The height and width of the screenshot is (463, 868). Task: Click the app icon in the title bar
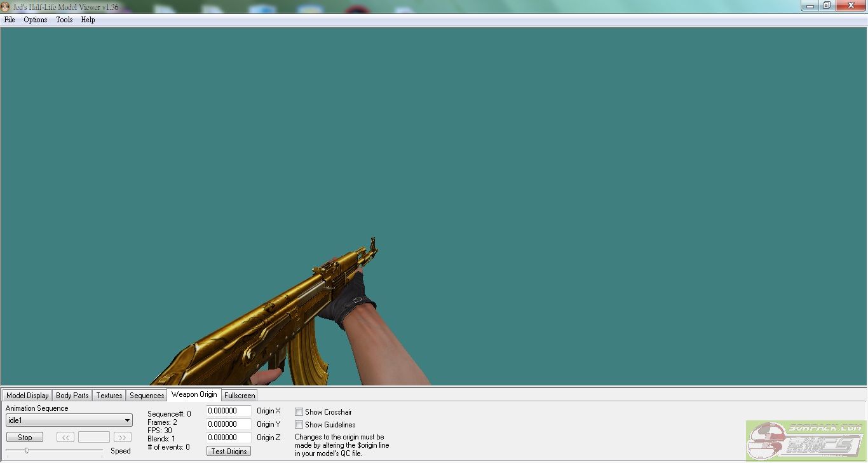[x=6, y=7]
